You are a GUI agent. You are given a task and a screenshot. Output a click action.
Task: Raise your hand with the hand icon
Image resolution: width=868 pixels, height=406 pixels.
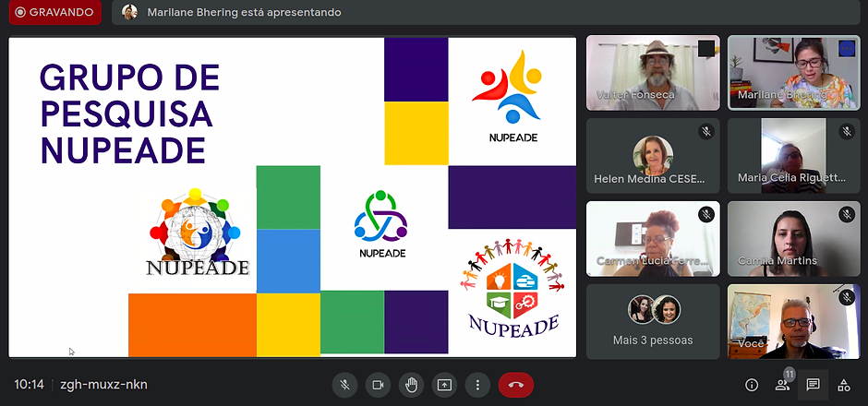click(411, 385)
